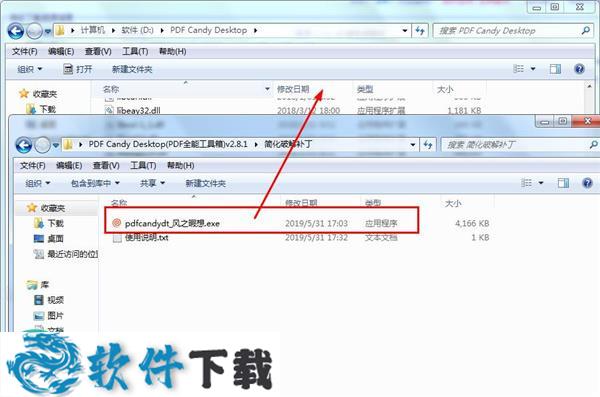600x397 pixels.
Task: Expand address history dropdown in 简化破解补丁 window
Action: coord(413,145)
